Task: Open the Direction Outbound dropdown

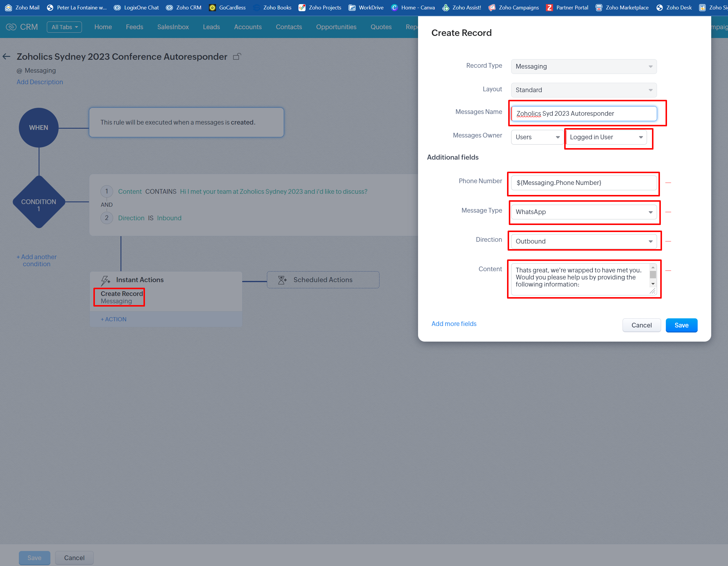Action: click(584, 241)
